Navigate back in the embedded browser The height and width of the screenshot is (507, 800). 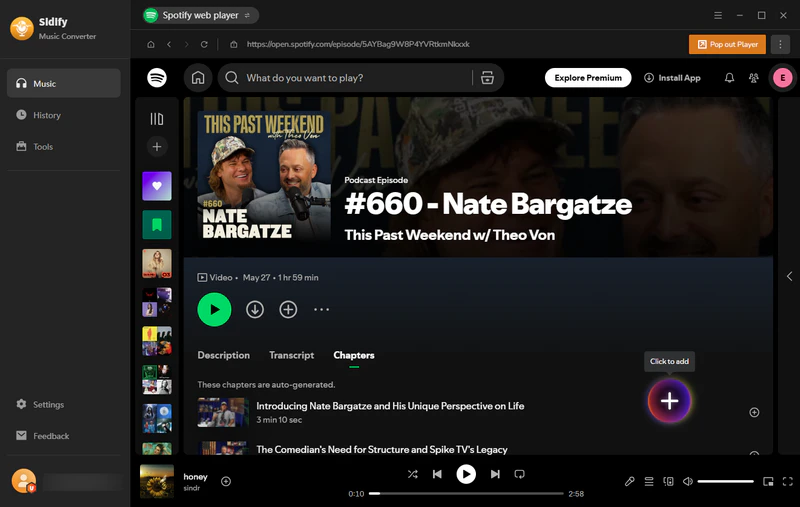[x=169, y=44]
